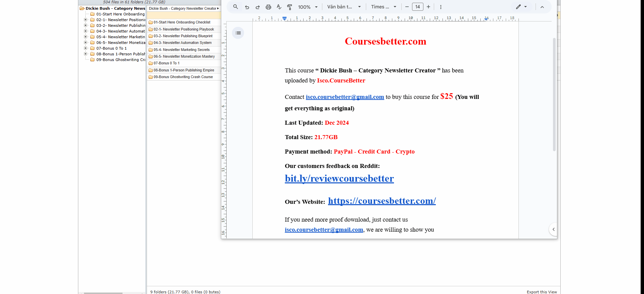Click the tree panel horizontal scrollbar
The width and height of the screenshot is (644, 294).
pos(103,293)
